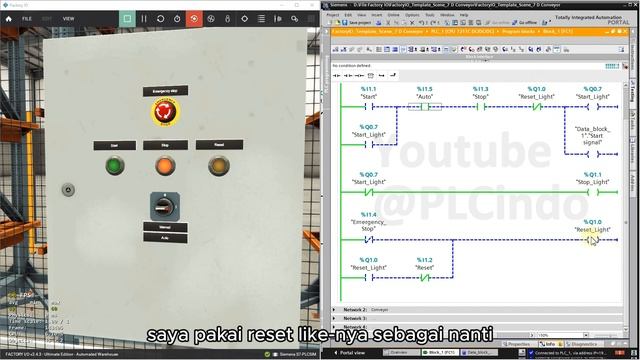This screenshot has width=640, height=360.
Task: Open the forced IO link icon
Action: click(x=295, y=19)
